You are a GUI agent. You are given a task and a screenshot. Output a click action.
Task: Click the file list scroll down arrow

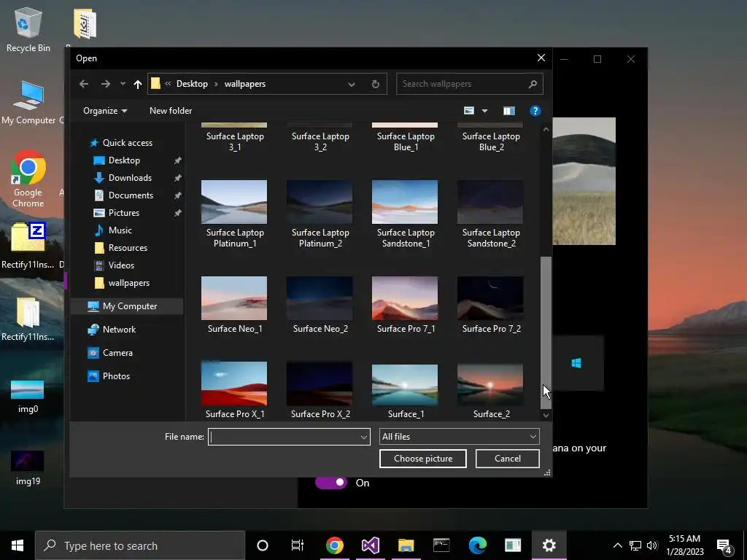(x=546, y=415)
